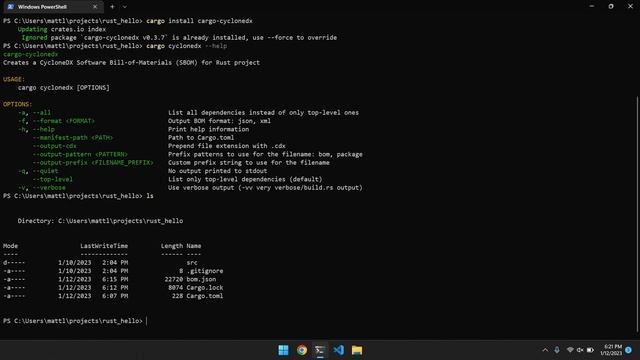The image size is (640, 360).
Task: Click the --output-cdx option text
Action: tap(55, 146)
